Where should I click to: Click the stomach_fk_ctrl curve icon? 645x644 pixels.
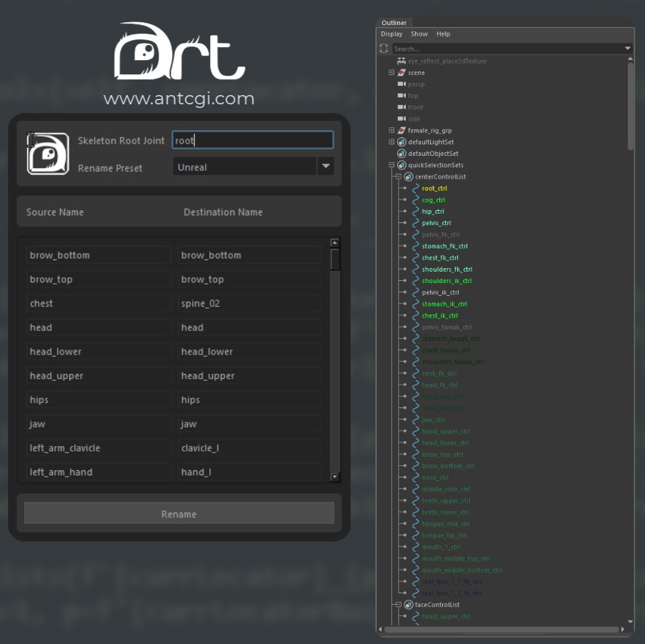(416, 246)
